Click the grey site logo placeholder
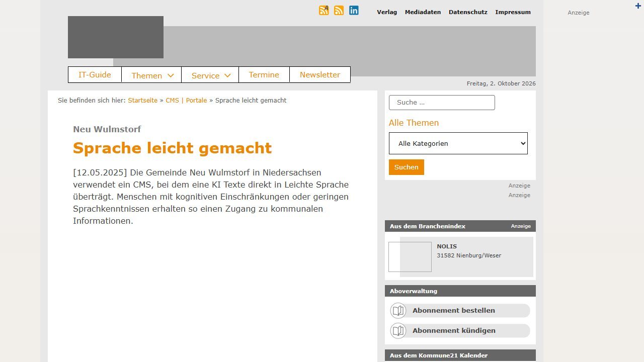The image size is (644, 362). pyautogui.click(x=116, y=37)
